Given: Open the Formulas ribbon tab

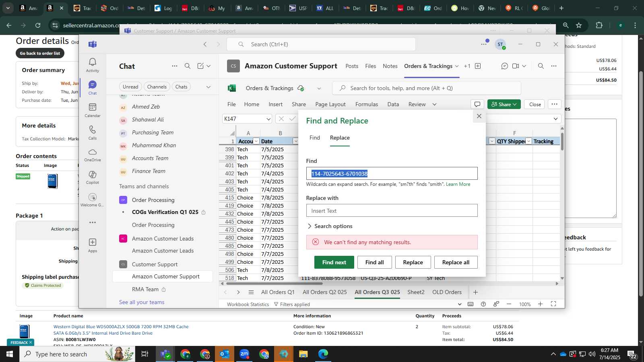Looking at the screenshot, I should tap(367, 104).
